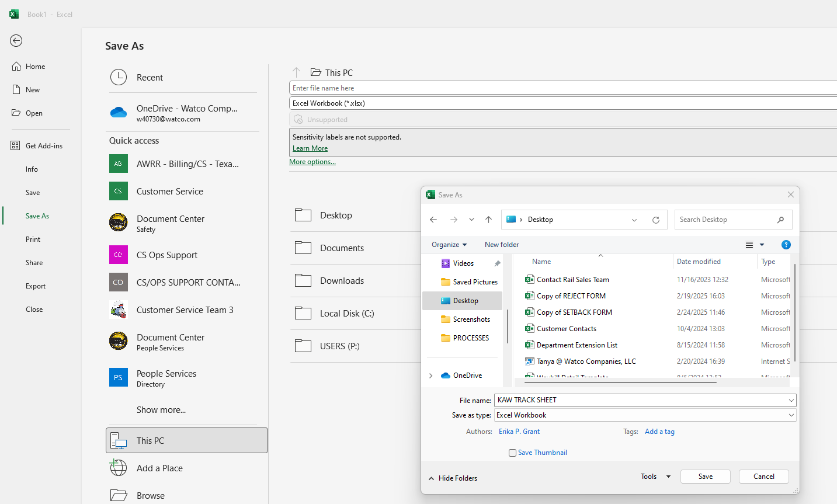Click the Search Desktop box
The height and width of the screenshot is (504, 837).
click(x=733, y=220)
